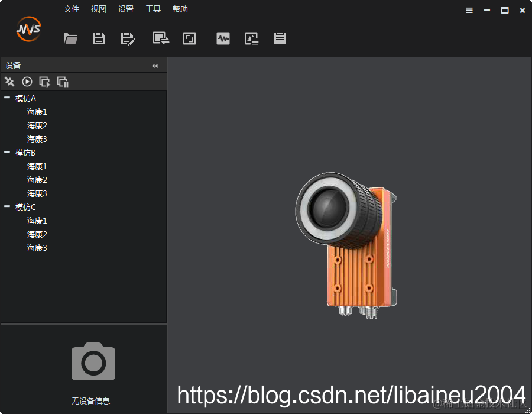Viewport: 532px width, 414px height.
Task: Select 海康3 under 模仿C
Action: (x=37, y=248)
